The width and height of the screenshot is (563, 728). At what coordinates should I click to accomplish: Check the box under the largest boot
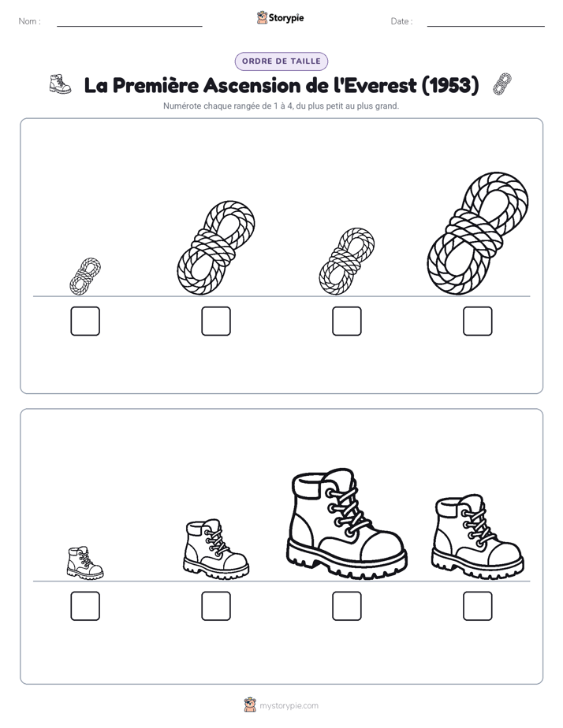(x=346, y=606)
